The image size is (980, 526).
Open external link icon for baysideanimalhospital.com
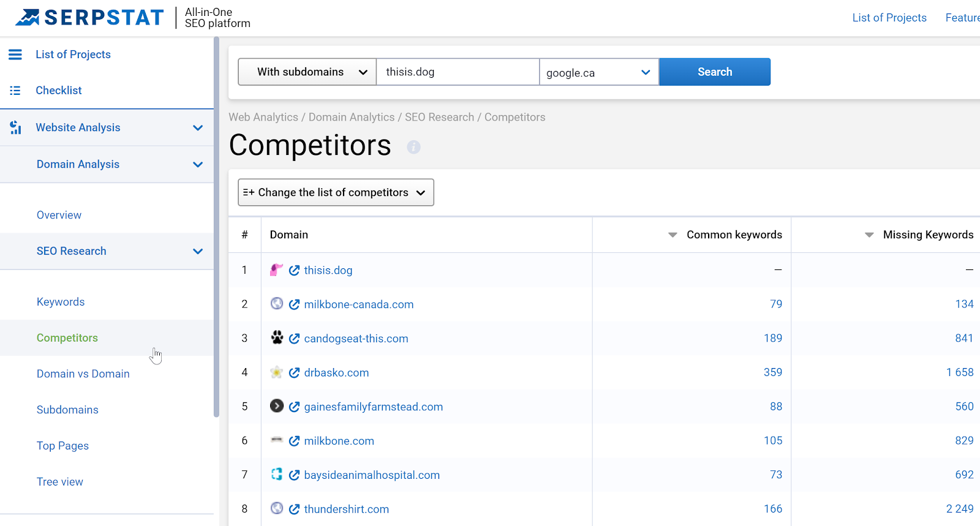click(x=294, y=475)
